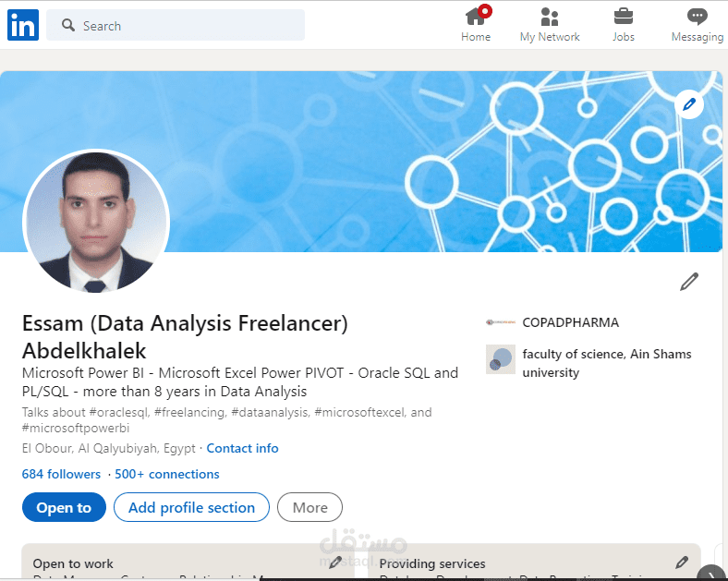Edit the Open to work card
The height and width of the screenshot is (581, 728).
[x=335, y=563]
